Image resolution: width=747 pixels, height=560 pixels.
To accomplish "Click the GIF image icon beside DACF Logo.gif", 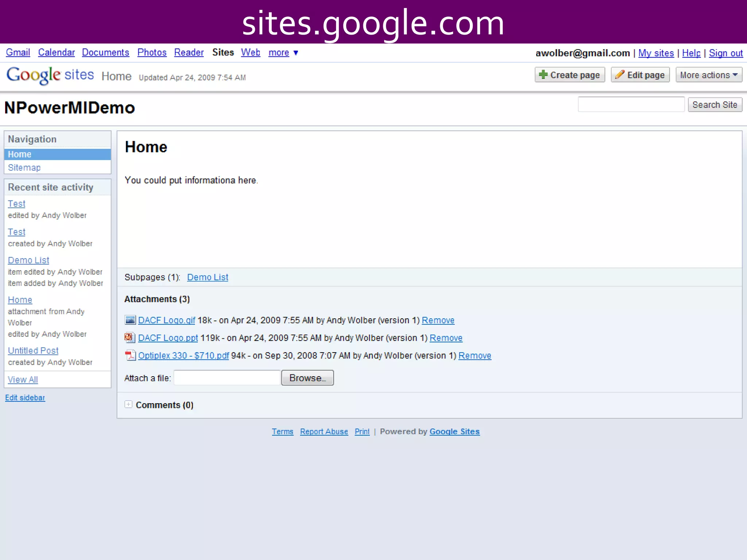I will [130, 320].
